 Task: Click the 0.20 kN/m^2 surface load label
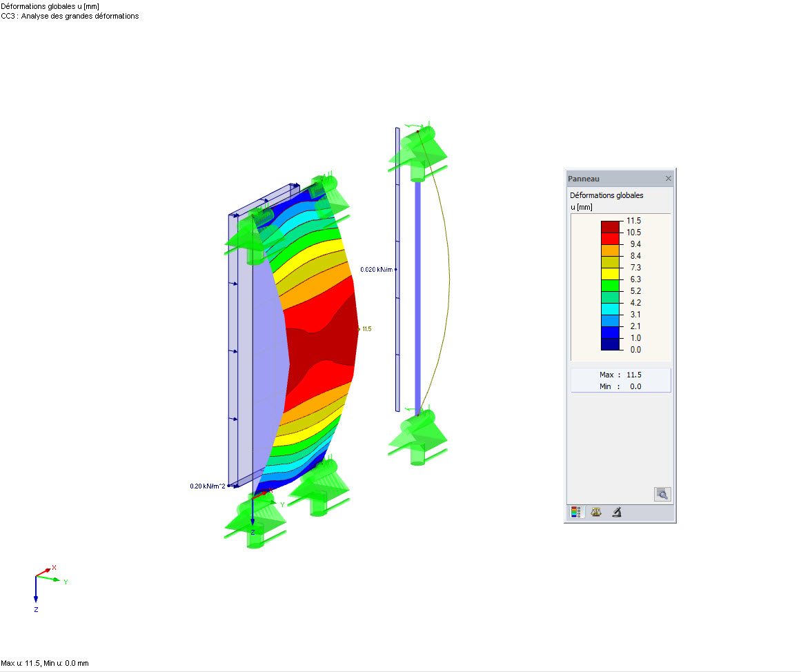pos(208,486)
